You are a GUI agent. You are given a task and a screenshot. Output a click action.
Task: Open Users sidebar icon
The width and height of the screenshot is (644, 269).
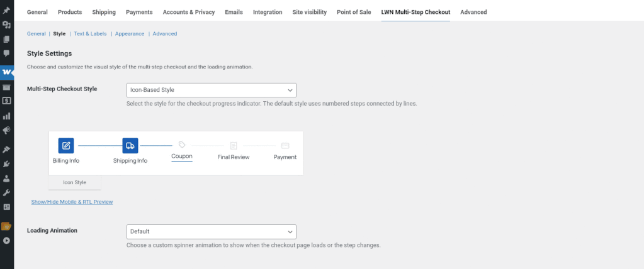[x=6, y=178]
